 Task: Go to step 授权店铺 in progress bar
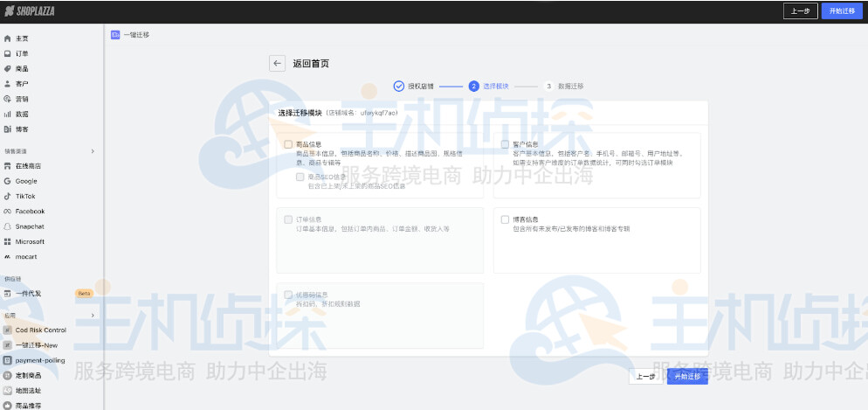click(414, 87)
